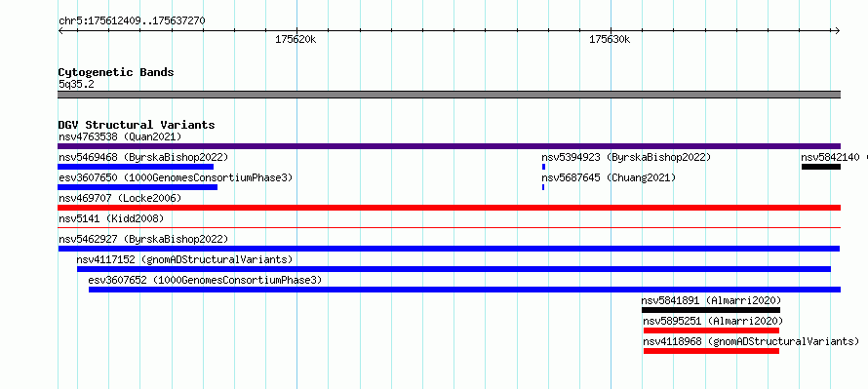Open the nsv4118968 gnomADStructuralVariants red bar
Screen dimensions: 868x389
point(711,351)
